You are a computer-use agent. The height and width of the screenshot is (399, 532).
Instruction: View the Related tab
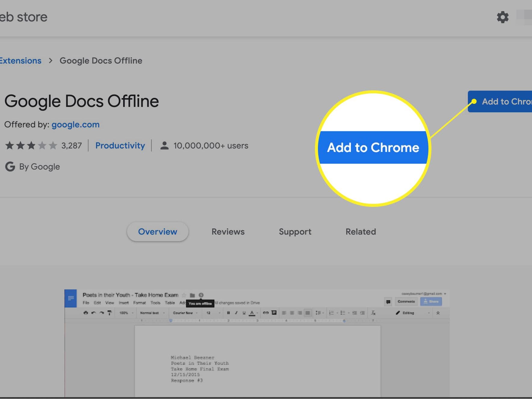pyautogui.click(x=361, y=232)
